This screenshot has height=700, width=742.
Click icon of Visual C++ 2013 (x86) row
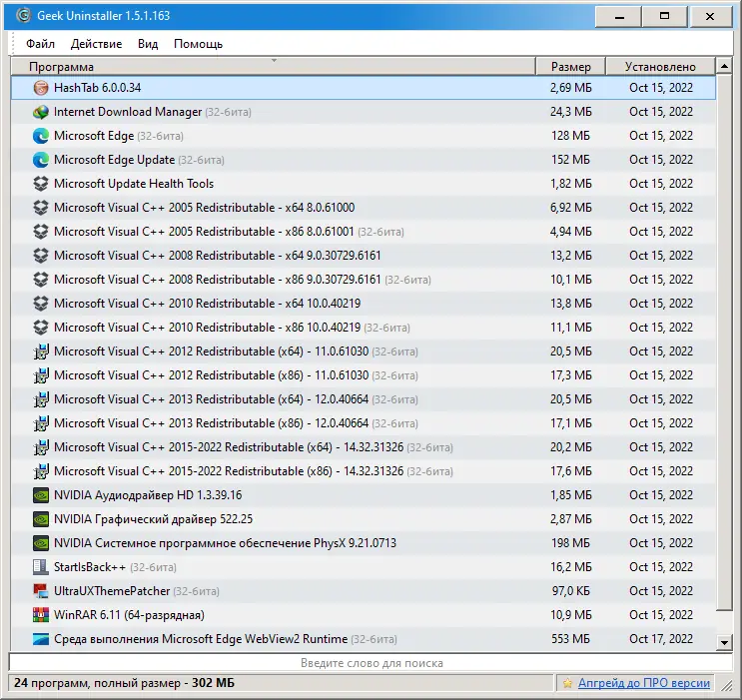coord(41,423)
